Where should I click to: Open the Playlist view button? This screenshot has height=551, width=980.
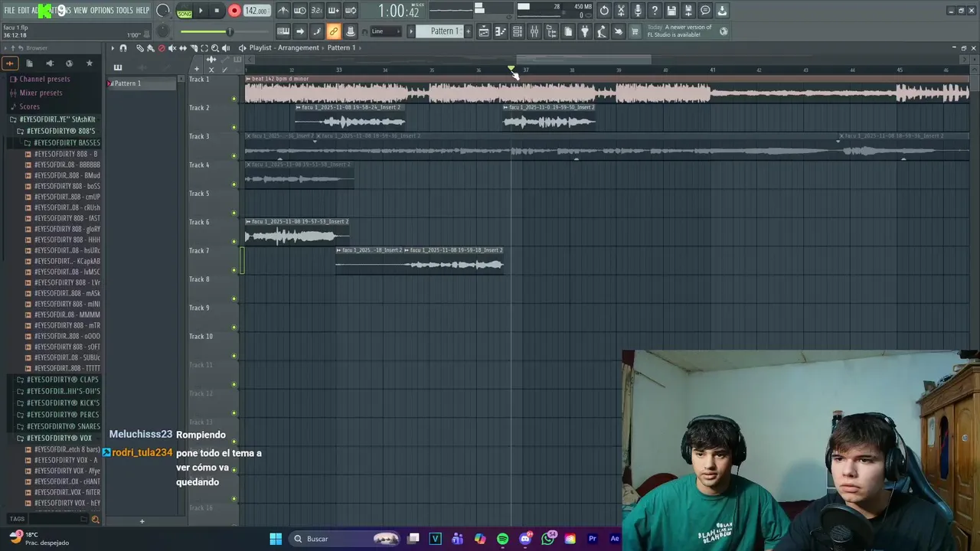(x=483, y=31)
